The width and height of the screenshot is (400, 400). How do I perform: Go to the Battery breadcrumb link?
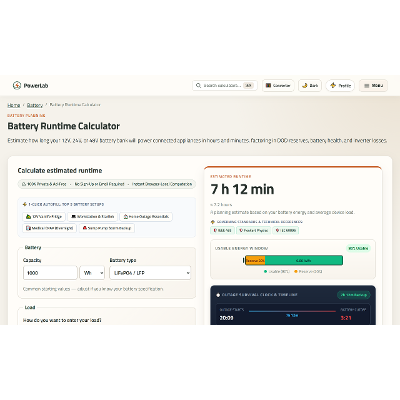35,105
